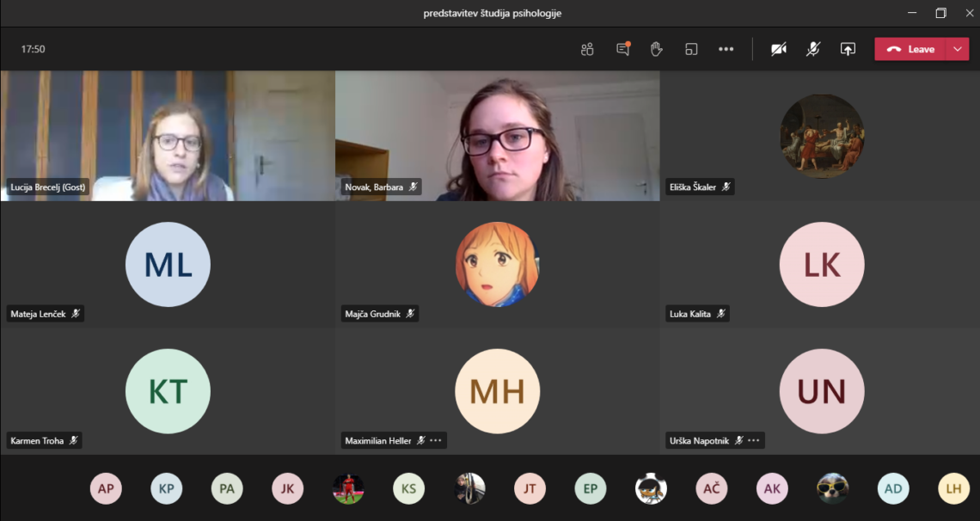Click the JT participant avatar
Viewport: 980px width, 521px height.
pyautogui.click(x=530, y=488)
